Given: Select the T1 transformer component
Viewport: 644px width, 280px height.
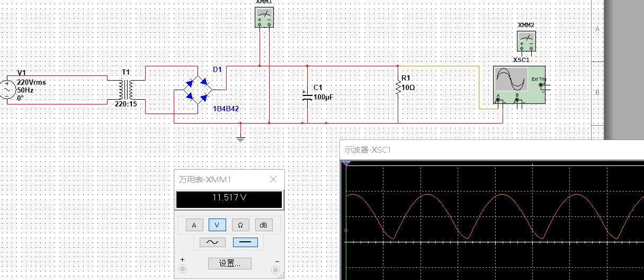Looking at the screenshot, I should click(x=126, y=90).
